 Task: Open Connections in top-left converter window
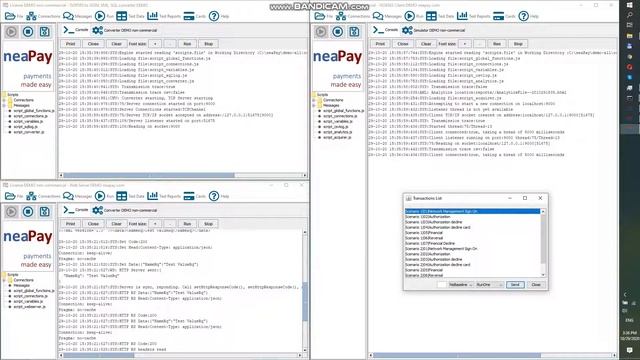click(43, 16)
